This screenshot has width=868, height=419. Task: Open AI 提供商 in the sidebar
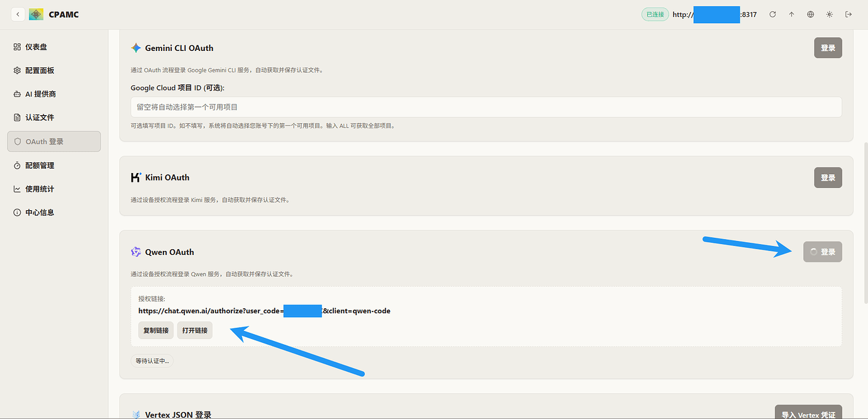click(x=54, y=94)
